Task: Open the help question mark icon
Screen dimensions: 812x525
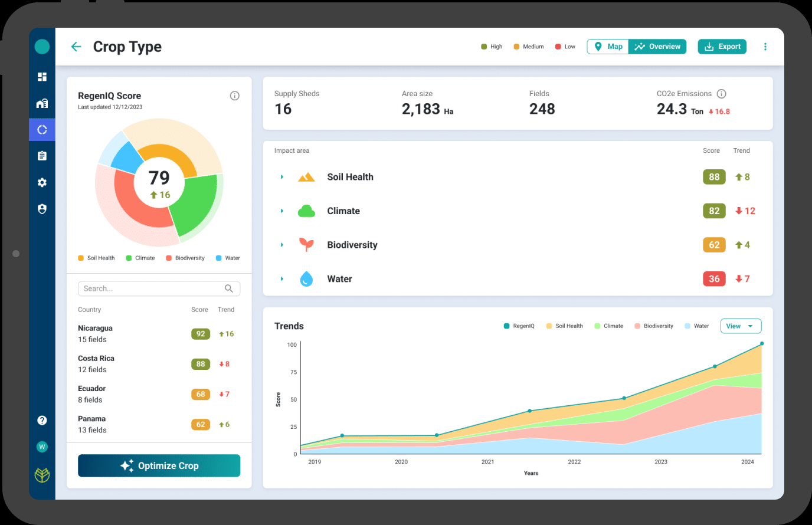Action: (42, 420)
